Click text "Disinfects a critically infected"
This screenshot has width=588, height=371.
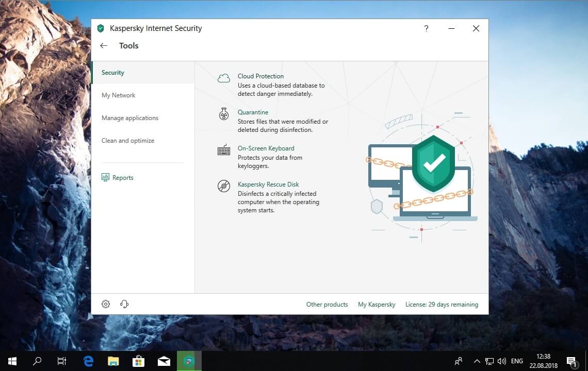point(277,194)
